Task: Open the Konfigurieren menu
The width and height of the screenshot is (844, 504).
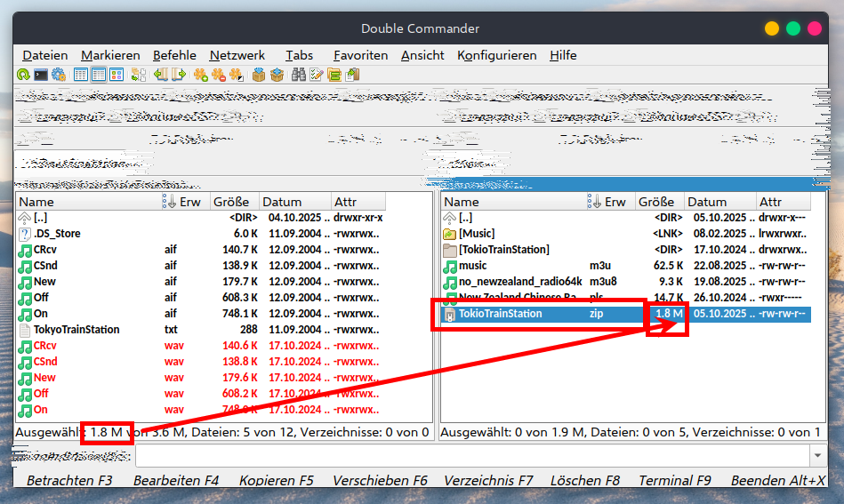Action: [497, 55]
